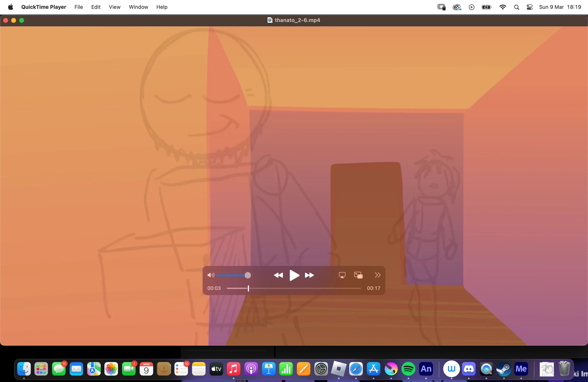
Task: Open Spotify from the Dock
Action: [x=408, y=369]
